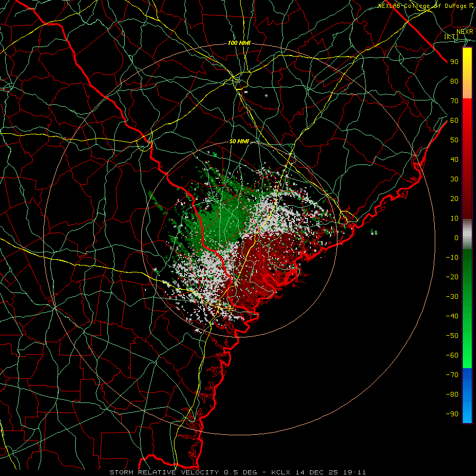Image resolution: width=476 pixels, height=476 pixels.
Task: Select the positive 20 scale value
Action: tap(454, 198)
